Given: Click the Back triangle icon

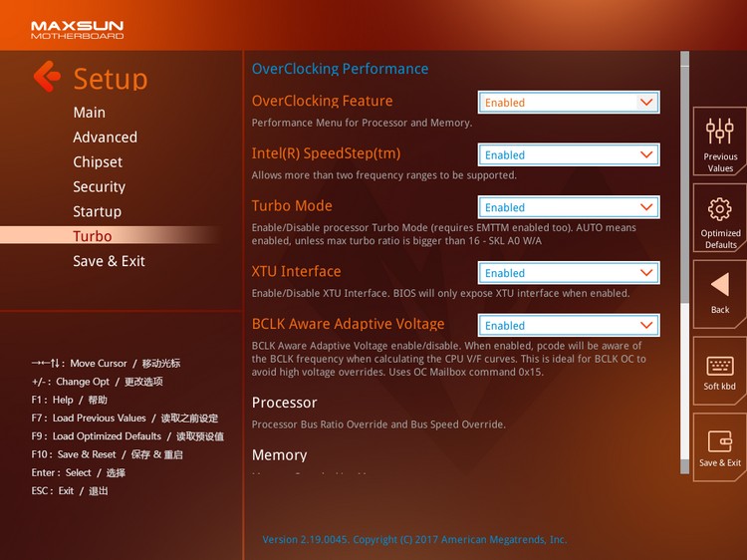Looking at the screenshot, I should click(x=720, y=285).
